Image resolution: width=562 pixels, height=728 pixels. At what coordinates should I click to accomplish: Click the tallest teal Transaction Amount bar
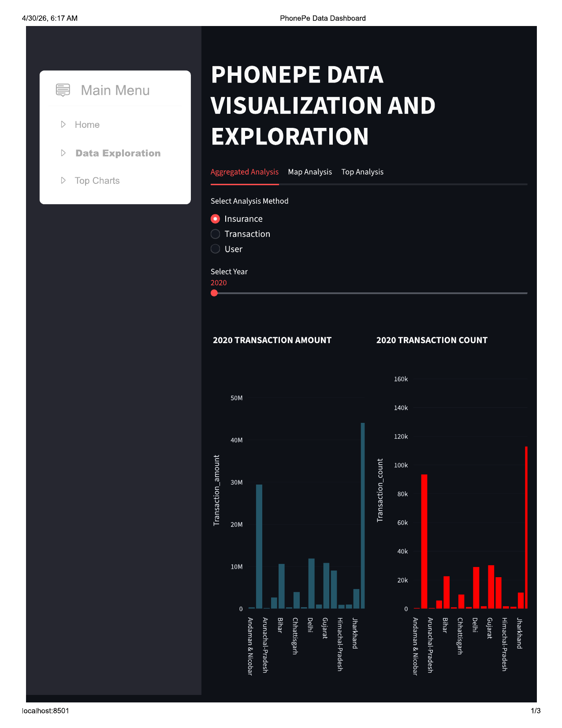tap(363, 516)
